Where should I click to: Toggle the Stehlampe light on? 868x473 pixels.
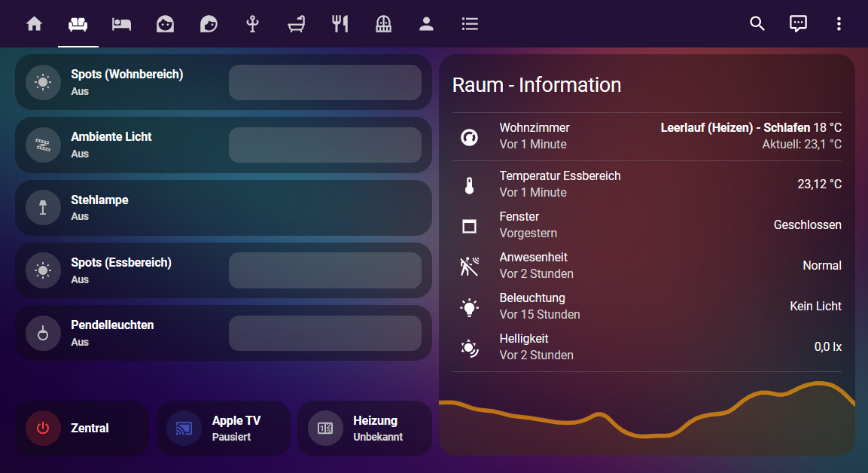coord(43,208)
